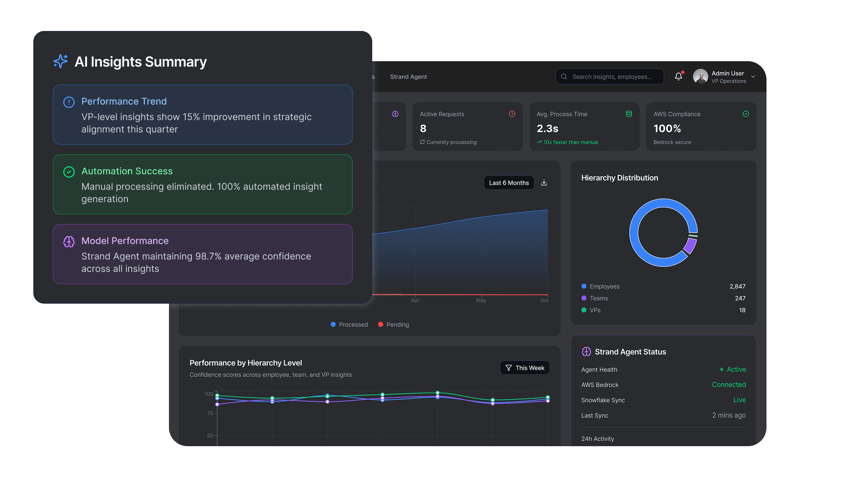Click the Connected status for AWS Bedrock
The width and height of the screenshot is (868, 488).
729,385
